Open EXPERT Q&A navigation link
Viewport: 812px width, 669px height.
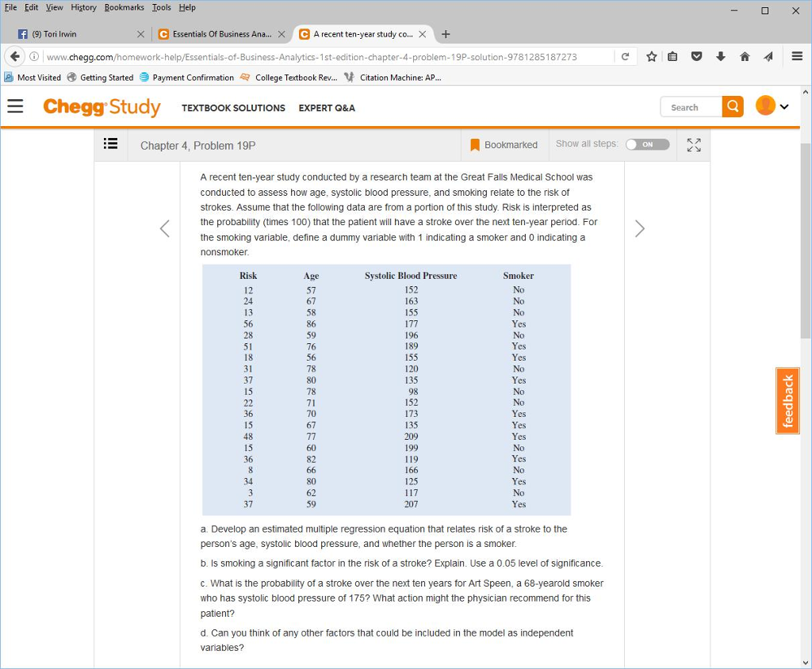click(x=327, y=108)
